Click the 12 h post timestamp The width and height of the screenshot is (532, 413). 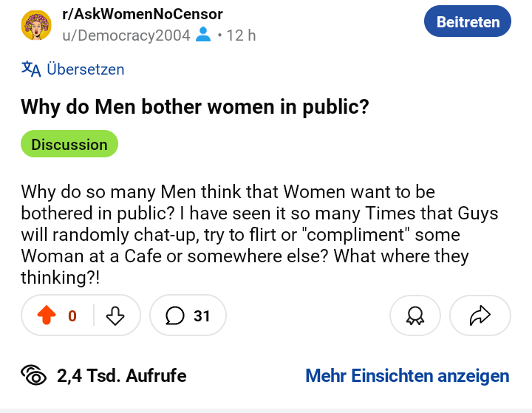click(x=241, y=35)
